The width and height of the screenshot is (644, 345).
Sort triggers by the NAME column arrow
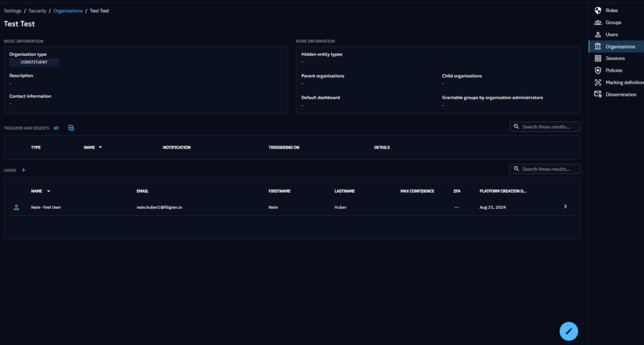click(x=101, y=147)
